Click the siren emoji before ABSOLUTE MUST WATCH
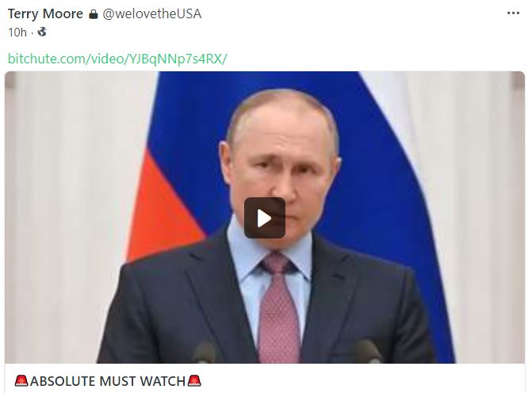This screenshot has width=532, height=393. [21, 381]
